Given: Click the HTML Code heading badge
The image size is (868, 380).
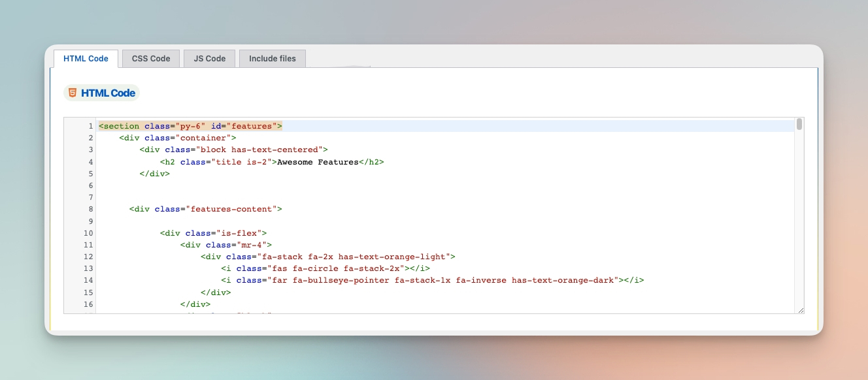Looking at the screenshot, I should (x=101, y=93).
